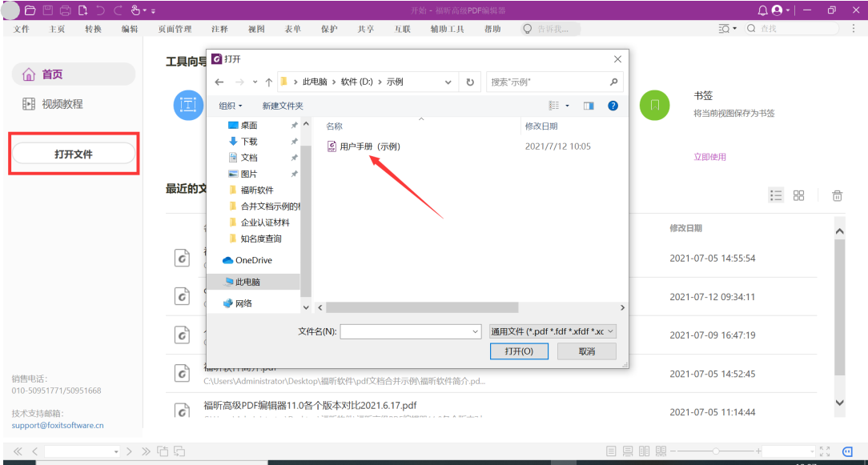Click the 打开(O) button to open file

click(x=519, y=351)
